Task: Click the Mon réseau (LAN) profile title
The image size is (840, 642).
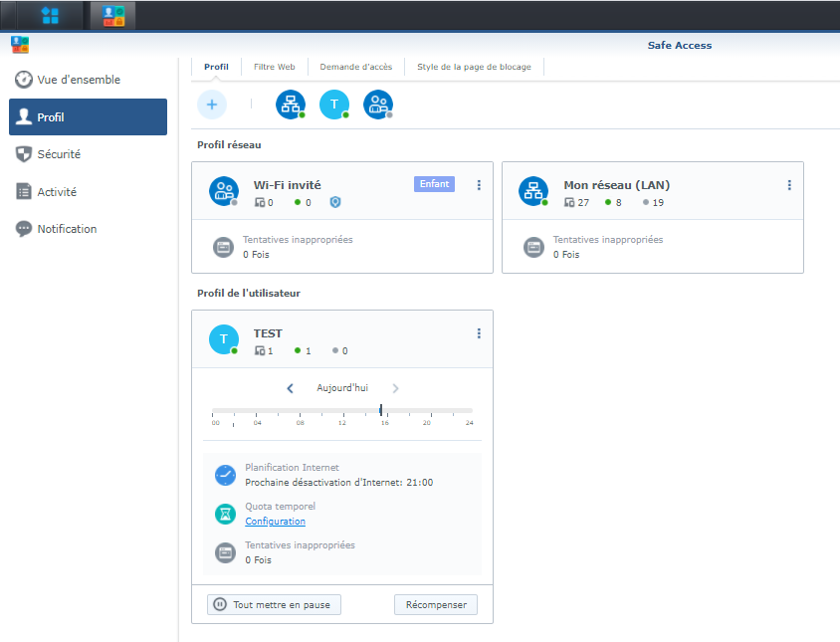Action: pyautogui.click(x=617, y=185)
